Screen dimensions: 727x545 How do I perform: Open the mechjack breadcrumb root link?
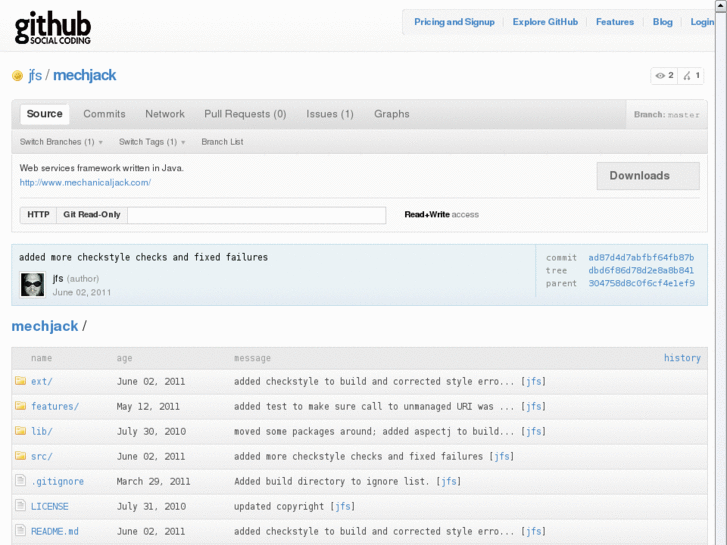pyautogui.click(x=45, y=326)
